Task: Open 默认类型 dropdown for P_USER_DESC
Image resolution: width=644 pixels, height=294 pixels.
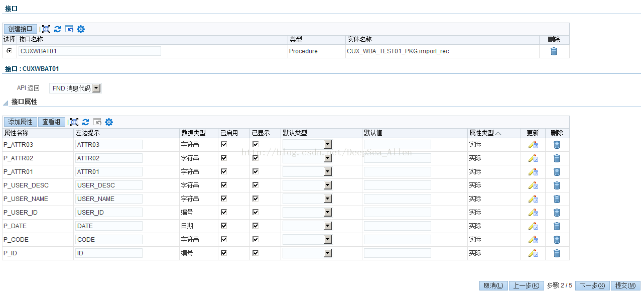Action: click(x=307, y=185)
